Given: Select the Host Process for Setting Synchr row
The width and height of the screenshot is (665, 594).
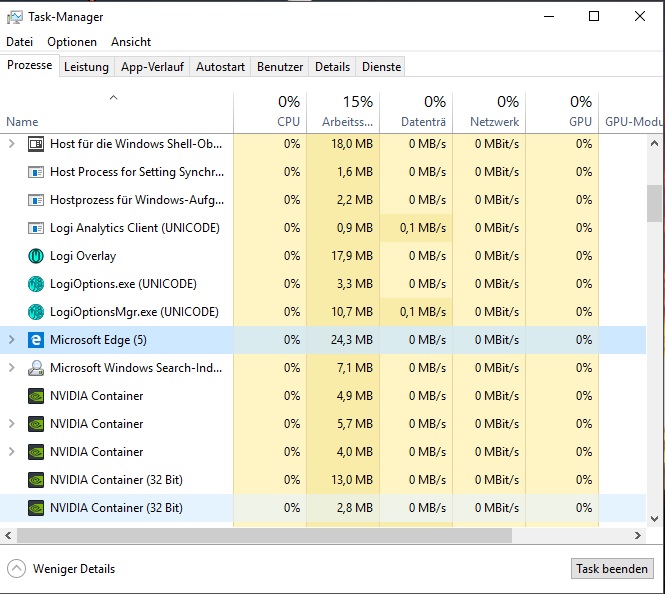Looking at the screenshot, I should [x=323, y=172].
